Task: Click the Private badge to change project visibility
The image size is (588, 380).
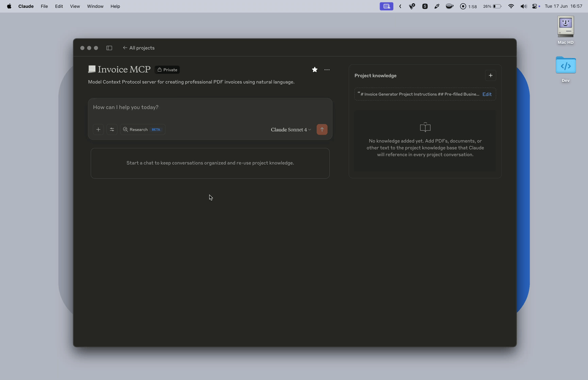Action: [x=167, y=69]
